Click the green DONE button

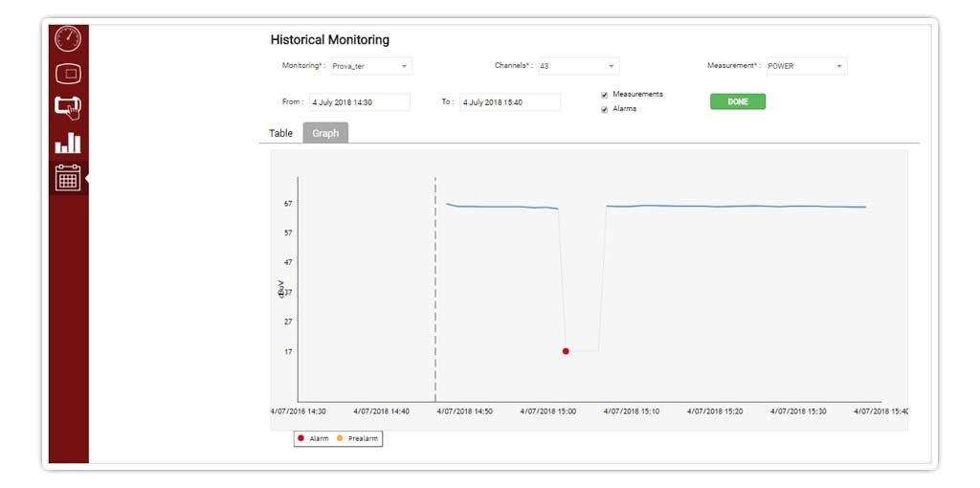pyautogui.click(x=738, y=101)
